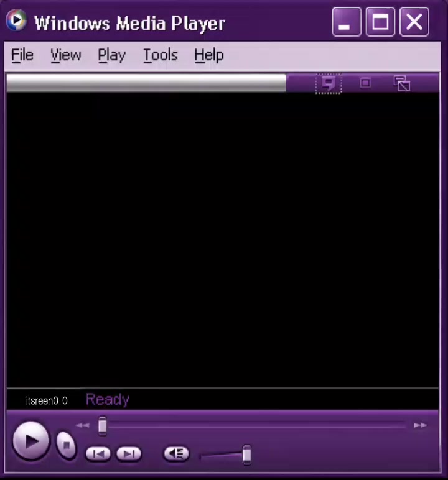Skip to the next track
The height and width of the screenshot is (480, 448).
tap(129, 454)
